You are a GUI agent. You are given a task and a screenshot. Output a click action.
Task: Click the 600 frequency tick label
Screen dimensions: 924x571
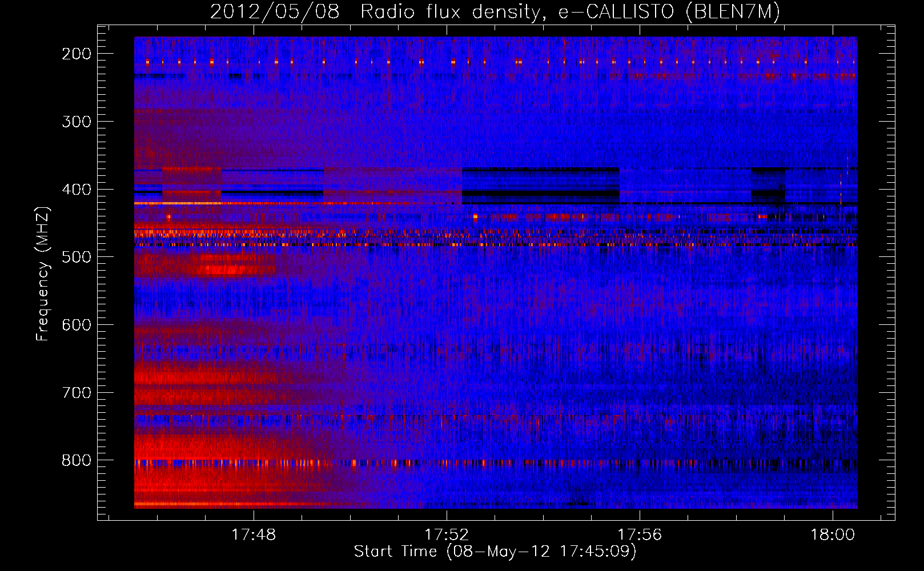(x=76, y=325)
